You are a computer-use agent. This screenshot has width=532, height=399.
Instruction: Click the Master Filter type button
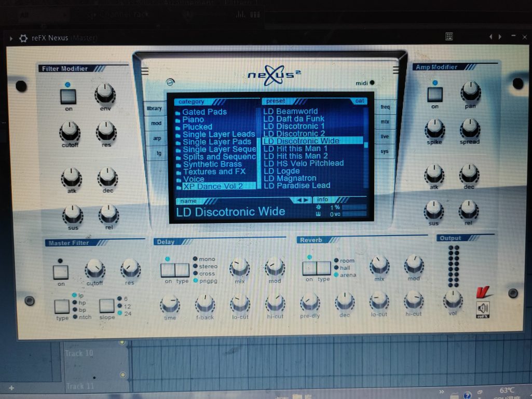62,306
